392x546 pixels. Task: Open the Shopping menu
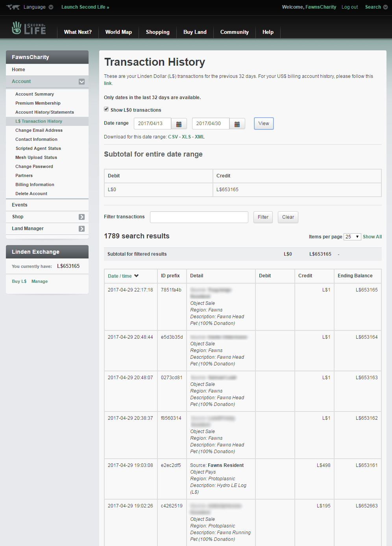click(x=158, y=32)
